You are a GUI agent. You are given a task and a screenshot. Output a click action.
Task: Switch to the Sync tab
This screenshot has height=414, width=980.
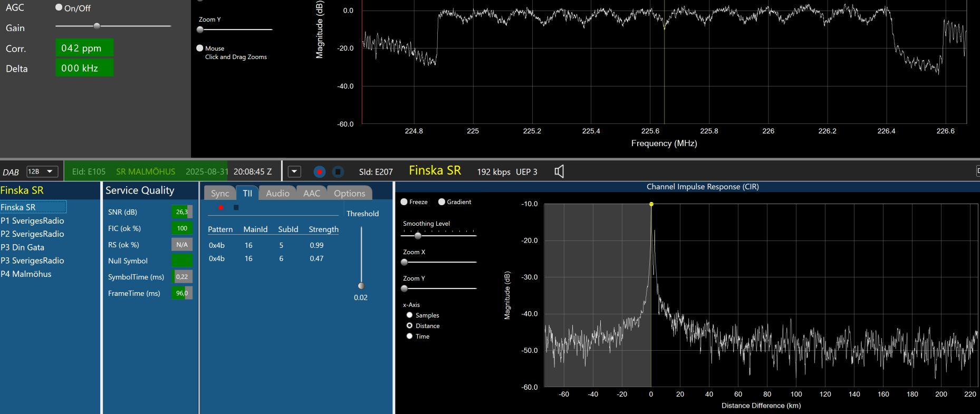coord(220,194)
